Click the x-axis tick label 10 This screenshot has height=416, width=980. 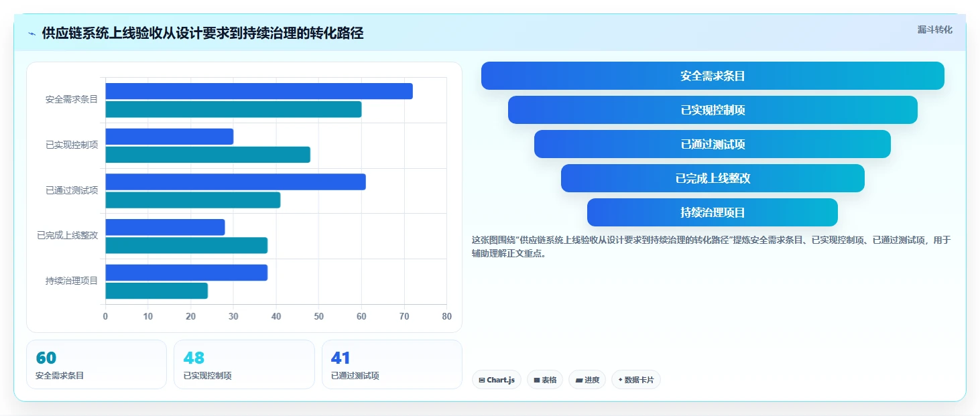(148, 317)
